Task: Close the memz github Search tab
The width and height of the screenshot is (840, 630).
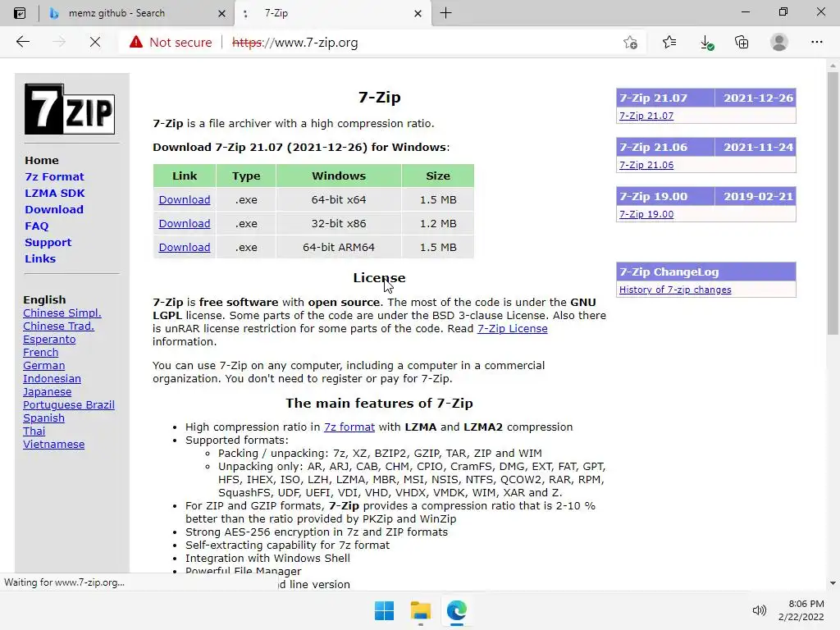Action: (x=221, y=13)
